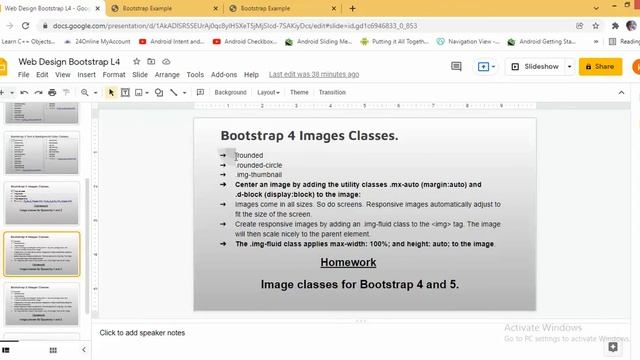The image size is (640, 360).
Task: Click the Undo icon in toolbar
Action: [x=24, y=93]
